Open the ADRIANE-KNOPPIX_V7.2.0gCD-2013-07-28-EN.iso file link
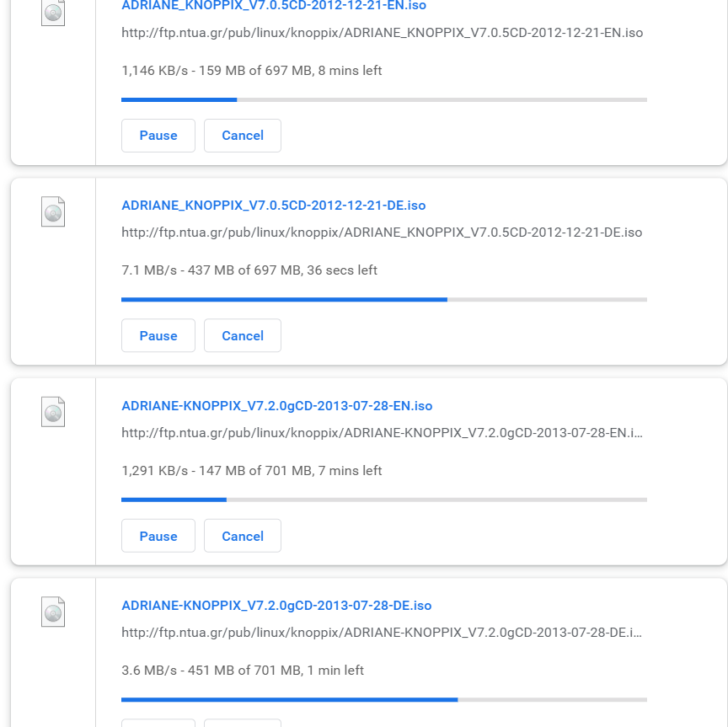This screenshot has width=728, height=727. point(277,406)
